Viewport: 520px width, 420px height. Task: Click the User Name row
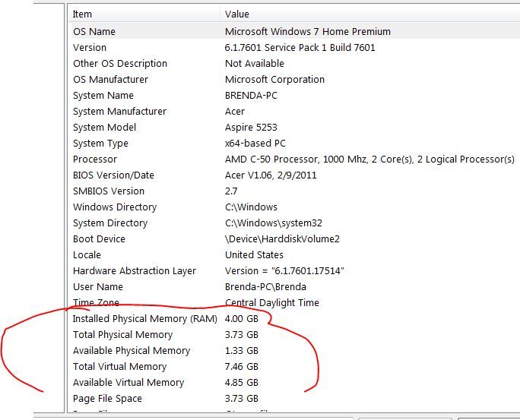coord(97,287)
